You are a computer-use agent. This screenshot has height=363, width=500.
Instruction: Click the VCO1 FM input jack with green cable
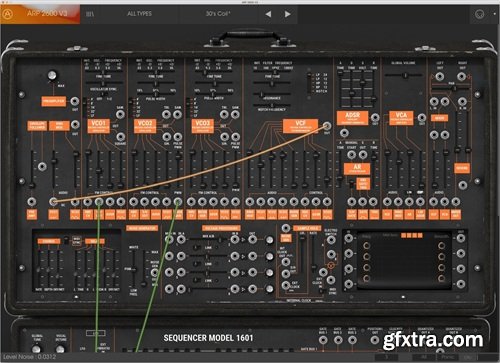(x=99, y=201)
